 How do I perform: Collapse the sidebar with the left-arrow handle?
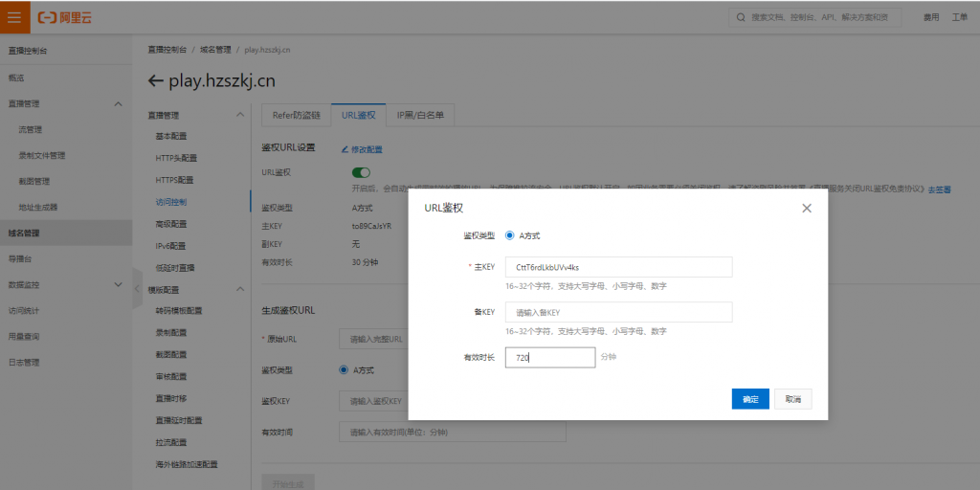pos(138,288)
